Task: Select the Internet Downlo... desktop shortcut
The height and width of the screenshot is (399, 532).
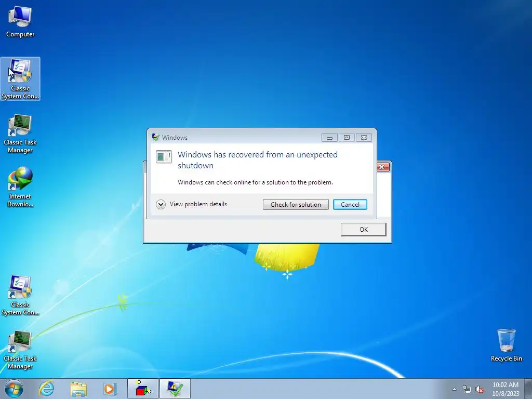Action: tap(20, 187)
